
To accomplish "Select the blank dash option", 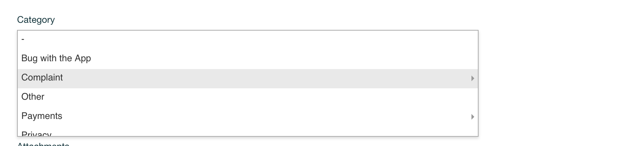I will (x=23, y=39).
